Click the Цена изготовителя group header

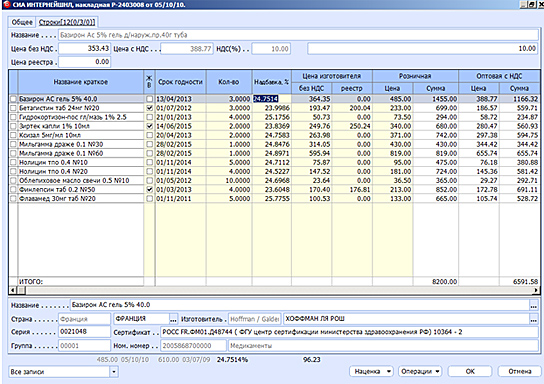(x=332, y=76)
